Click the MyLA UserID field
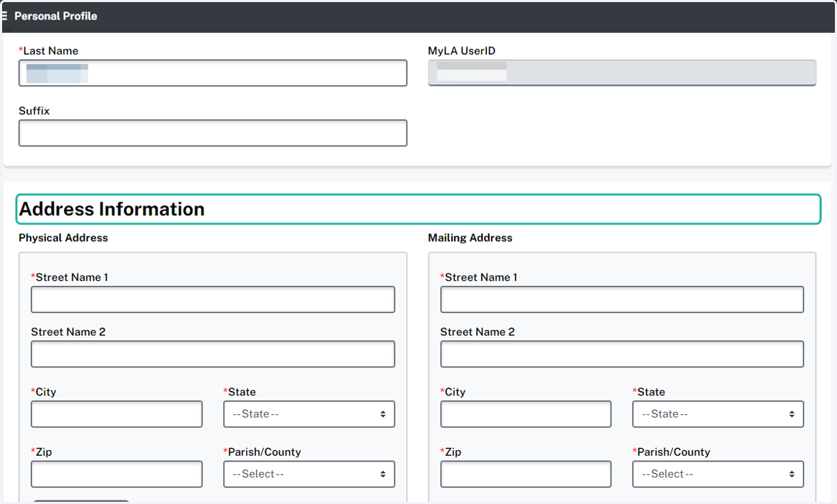 click(x=621, y=73)
